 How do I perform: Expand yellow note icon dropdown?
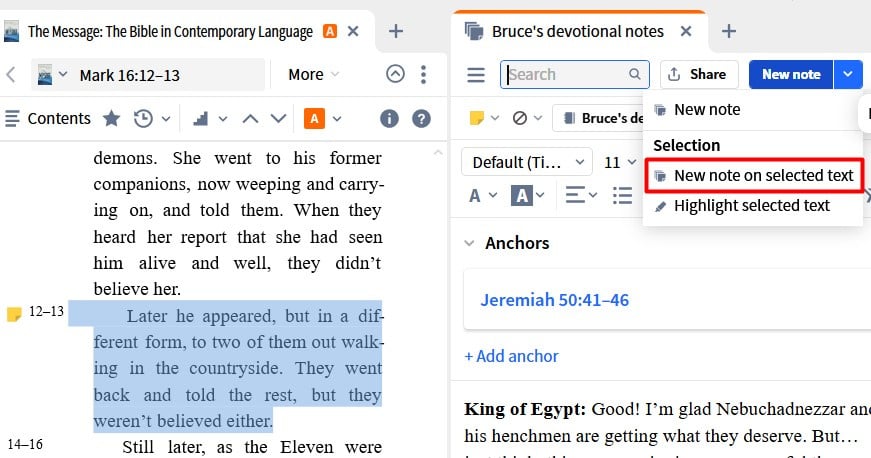[495, 118]
